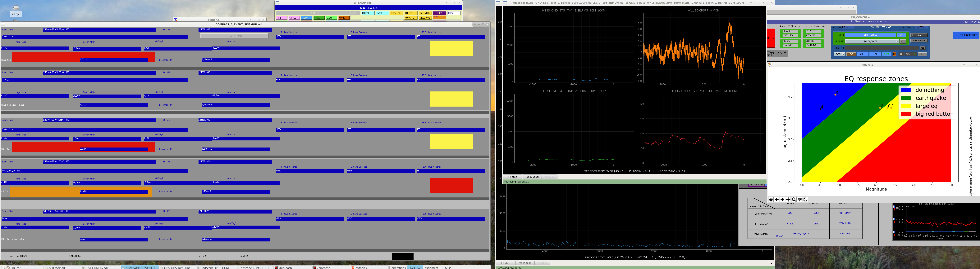Open the OMC screen from SITEMAP
980x269 pixels.
(344, 18)
